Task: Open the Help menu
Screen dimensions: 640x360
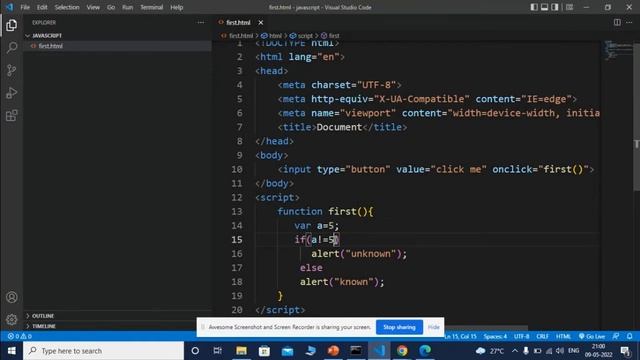Action: (177, 7)
